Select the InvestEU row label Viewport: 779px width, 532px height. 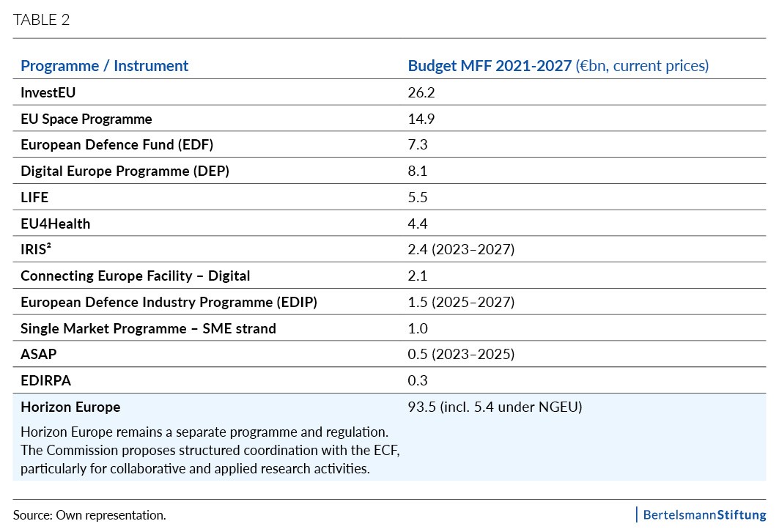pos(48,93)
